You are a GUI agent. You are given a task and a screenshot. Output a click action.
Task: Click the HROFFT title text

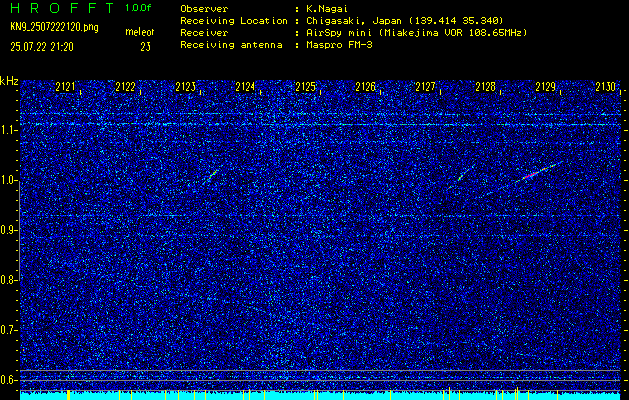tap(62, 8)
